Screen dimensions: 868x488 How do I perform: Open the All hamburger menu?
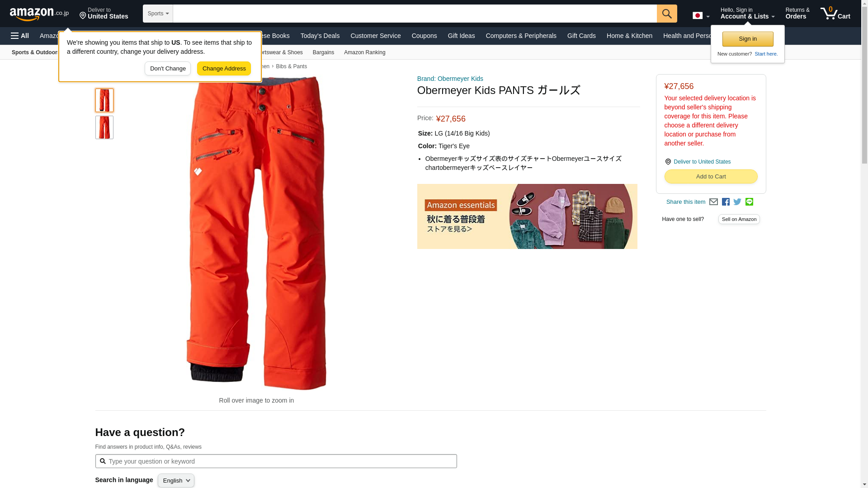click(20, 36)
